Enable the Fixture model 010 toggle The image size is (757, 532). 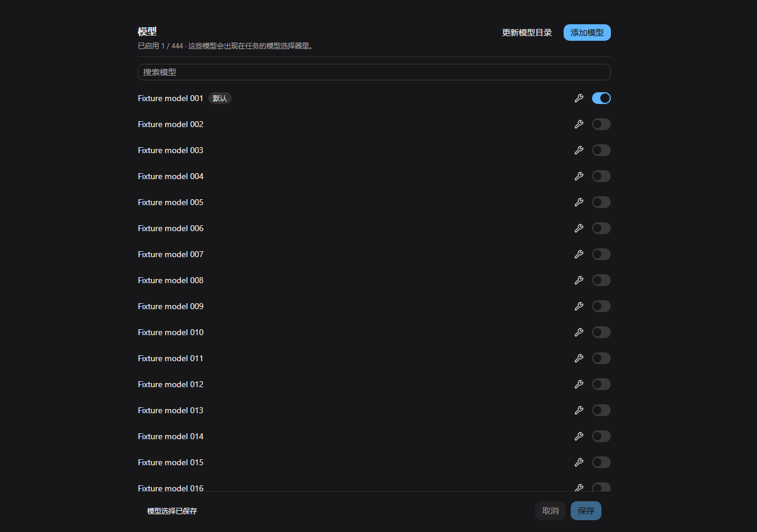click(601, 332)
